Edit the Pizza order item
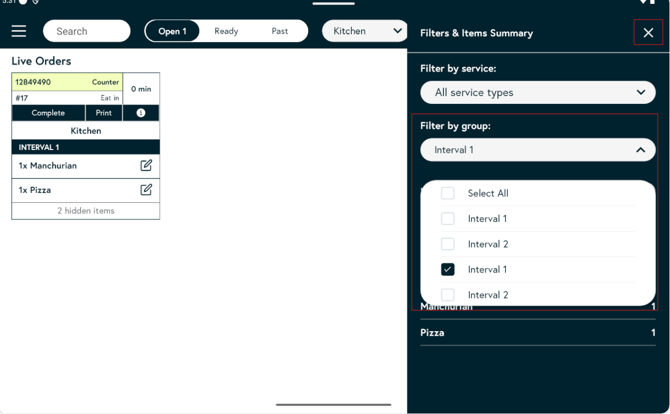Image resolution: width=670 pixels, height=414 pixels. pos(146,189)
